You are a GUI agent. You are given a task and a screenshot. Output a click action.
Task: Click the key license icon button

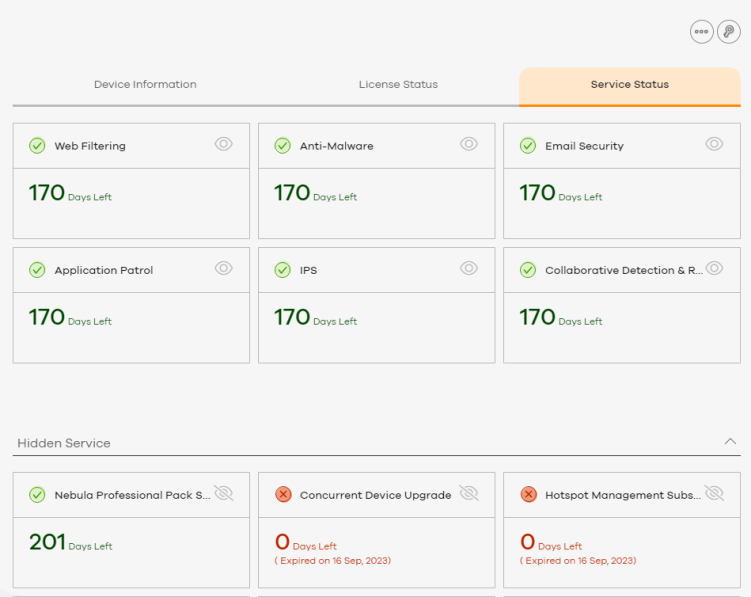click(728, 32)
